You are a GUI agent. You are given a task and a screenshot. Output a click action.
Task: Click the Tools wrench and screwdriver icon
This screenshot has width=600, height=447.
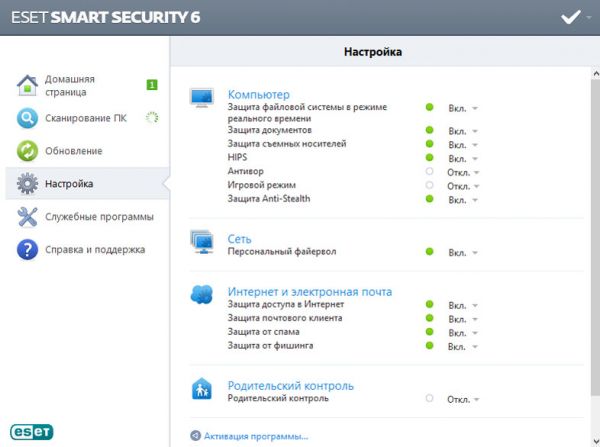(28, 216)
